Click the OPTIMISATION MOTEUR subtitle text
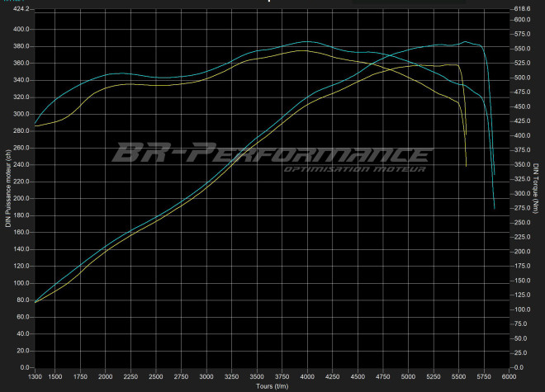Screen dimensions: 545x392 coord(354,169)
